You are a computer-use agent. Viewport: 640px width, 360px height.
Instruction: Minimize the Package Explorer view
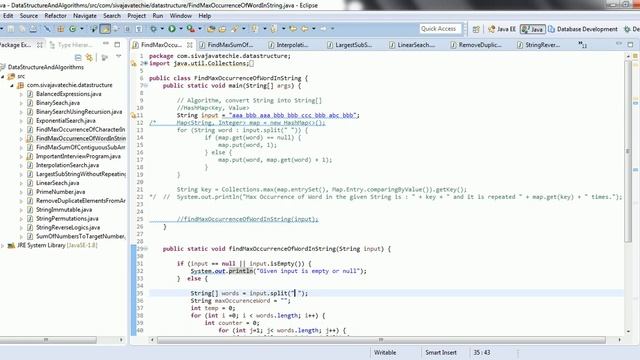click(x=106, y=44)
